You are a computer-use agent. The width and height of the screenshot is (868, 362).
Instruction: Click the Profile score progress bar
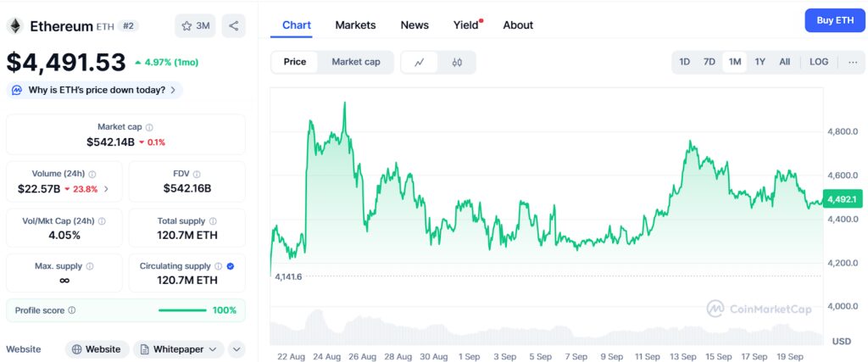click(x=182, y=310)
